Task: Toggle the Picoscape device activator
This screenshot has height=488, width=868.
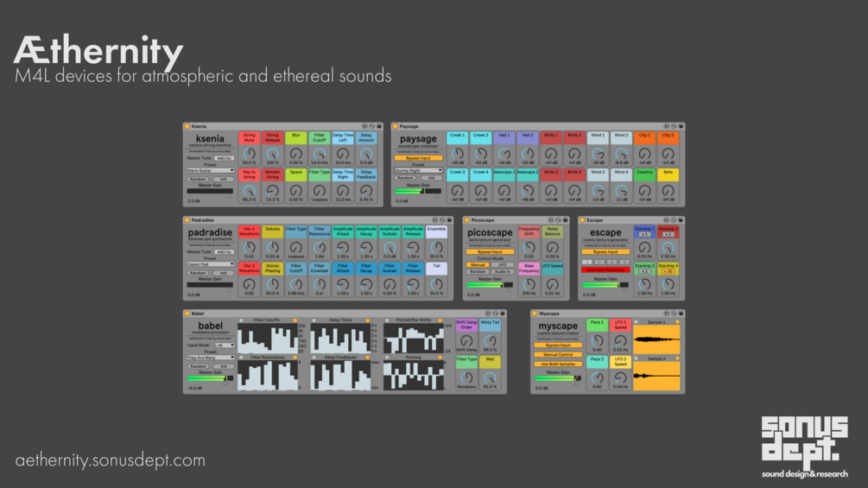Action: [466, 220]
